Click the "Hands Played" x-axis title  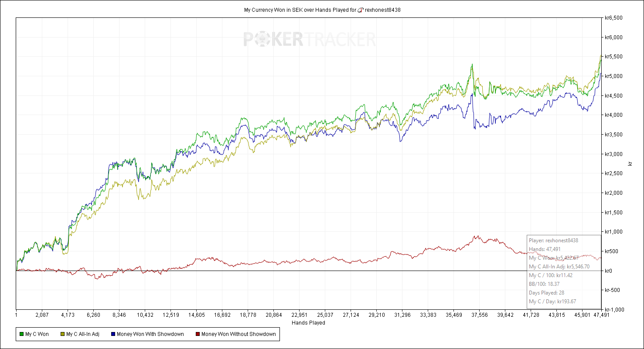308,323
